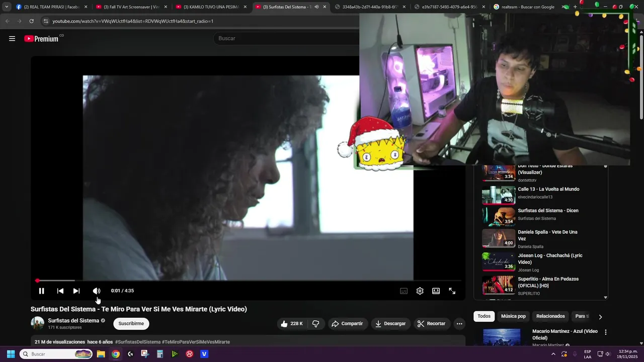Viewport: 644px width, 362px height.
Task: Open player settings gear
Action: (420, 291)
